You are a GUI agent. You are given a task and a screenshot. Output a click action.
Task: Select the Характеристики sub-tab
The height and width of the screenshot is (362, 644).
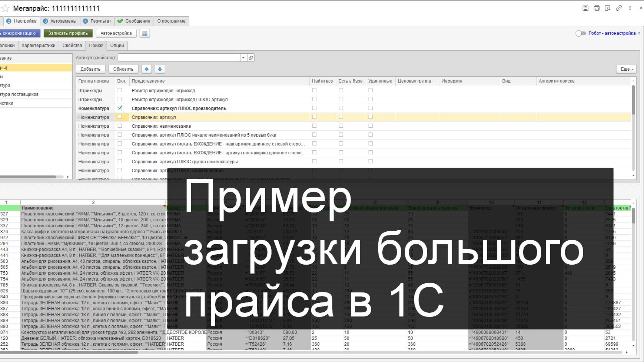coord(39,46)
